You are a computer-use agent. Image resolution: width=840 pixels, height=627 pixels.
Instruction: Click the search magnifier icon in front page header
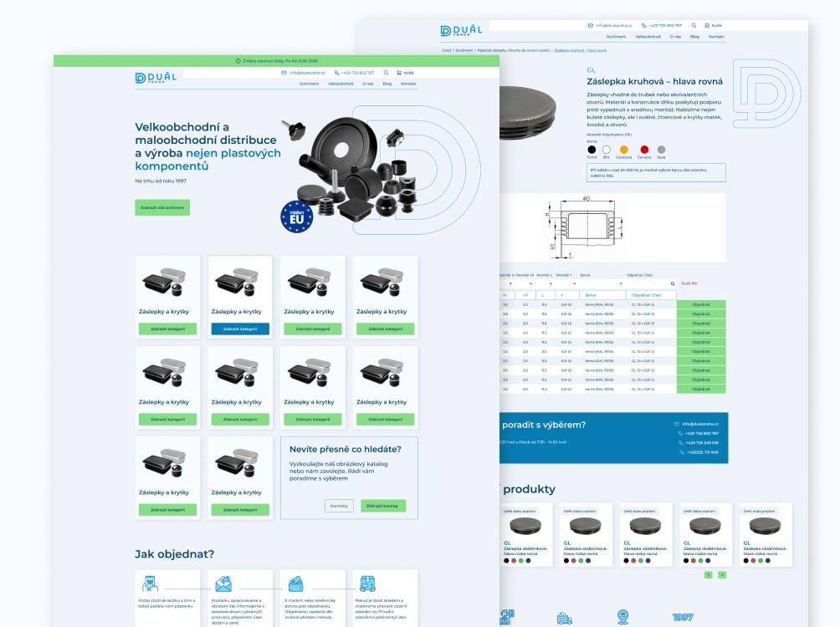[387, 73]
